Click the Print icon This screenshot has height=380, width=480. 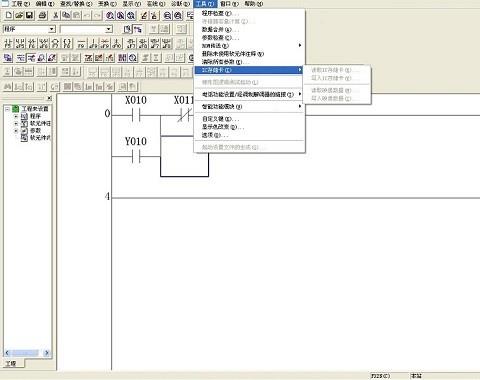coord(42,15)
